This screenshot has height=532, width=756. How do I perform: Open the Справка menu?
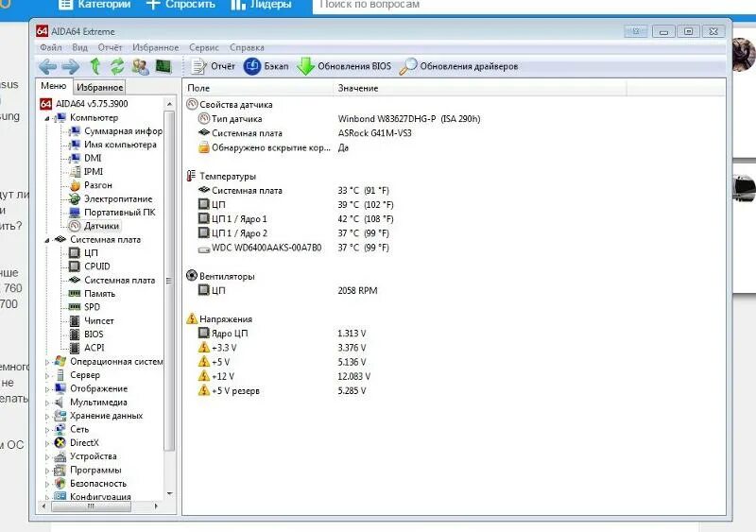pyautogui.click(x=247, y=47)
